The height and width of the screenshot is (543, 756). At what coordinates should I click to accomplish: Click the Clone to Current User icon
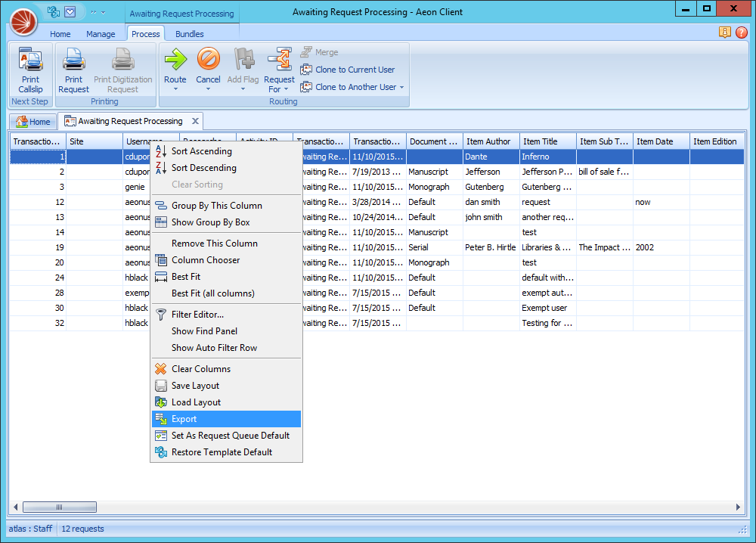[308, 70]
